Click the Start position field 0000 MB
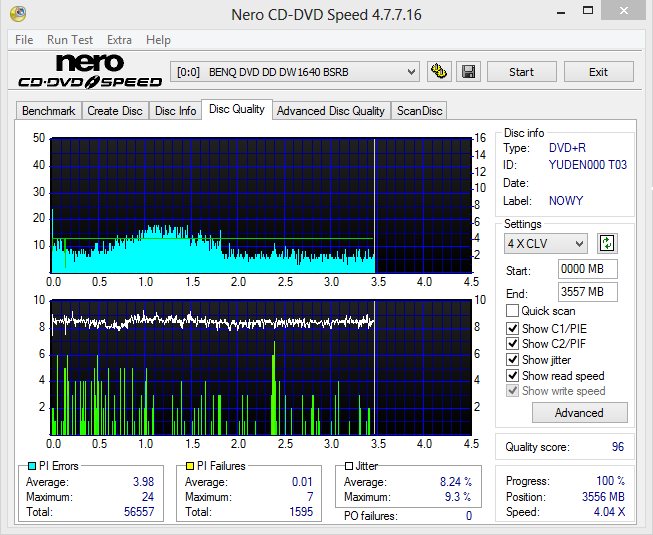The width and height of the screenshot is (653, 535). 588,269
